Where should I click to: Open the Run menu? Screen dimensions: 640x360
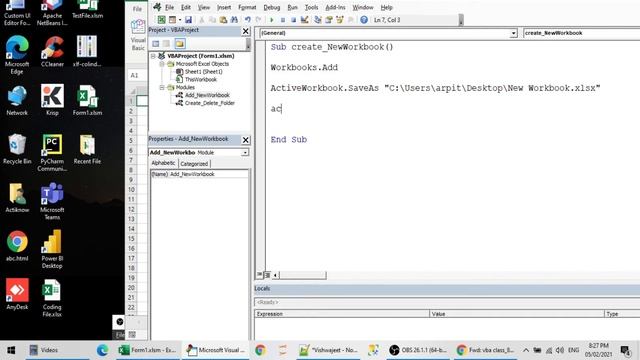click(x=292, y=7)
